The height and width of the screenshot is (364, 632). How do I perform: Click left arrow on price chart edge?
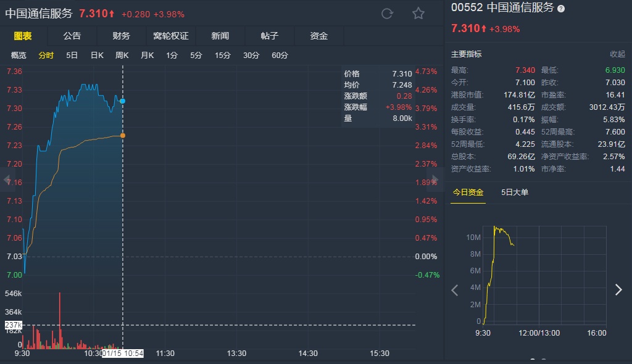7,180
